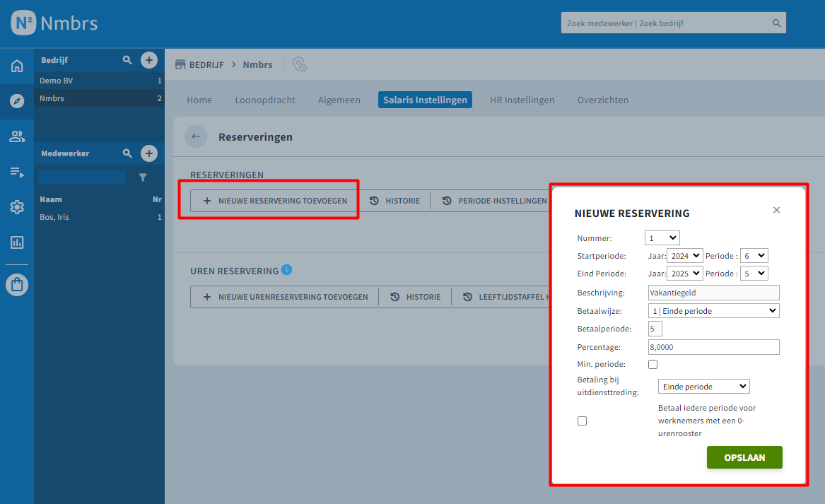
Task: Click Nieuwe Reservering Toevoegen button
Action: [274, 201]
